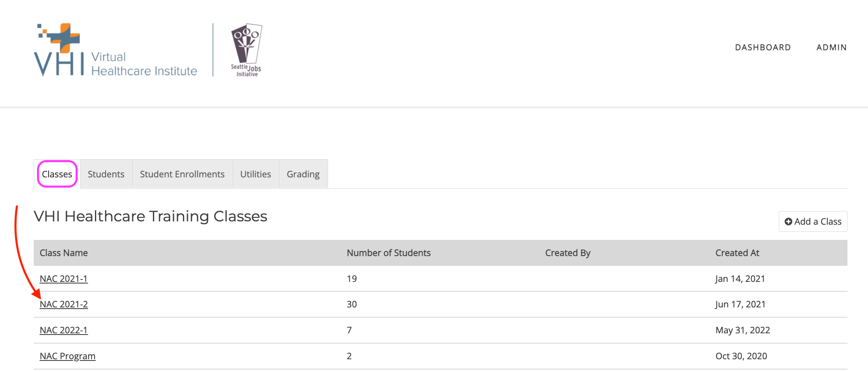Click the student count 7 for NAC 2022-1
Viewport: 868px width, 372px height.
click(x=349, y=330)
